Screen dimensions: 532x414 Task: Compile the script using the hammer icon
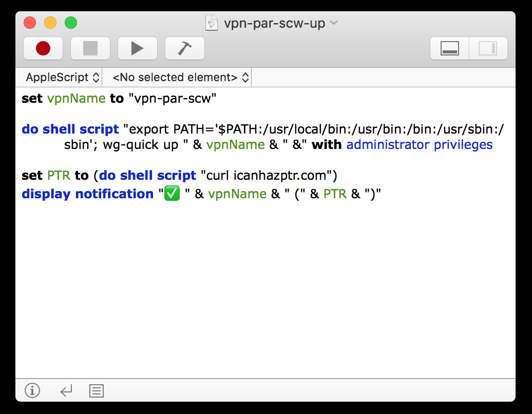184,48
